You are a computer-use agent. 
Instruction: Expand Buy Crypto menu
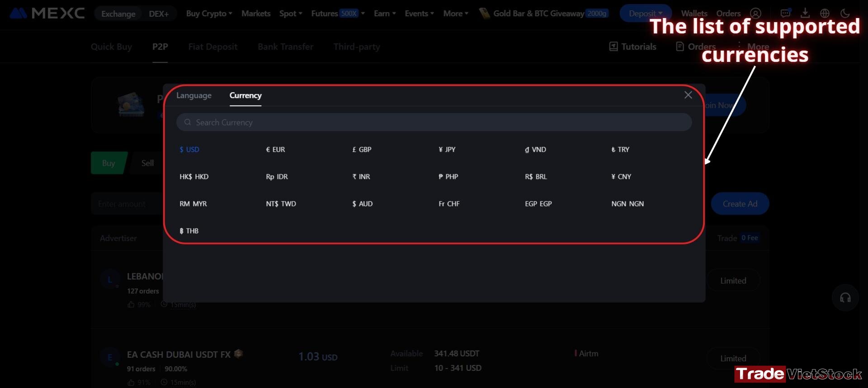click(x=209, y=14)
